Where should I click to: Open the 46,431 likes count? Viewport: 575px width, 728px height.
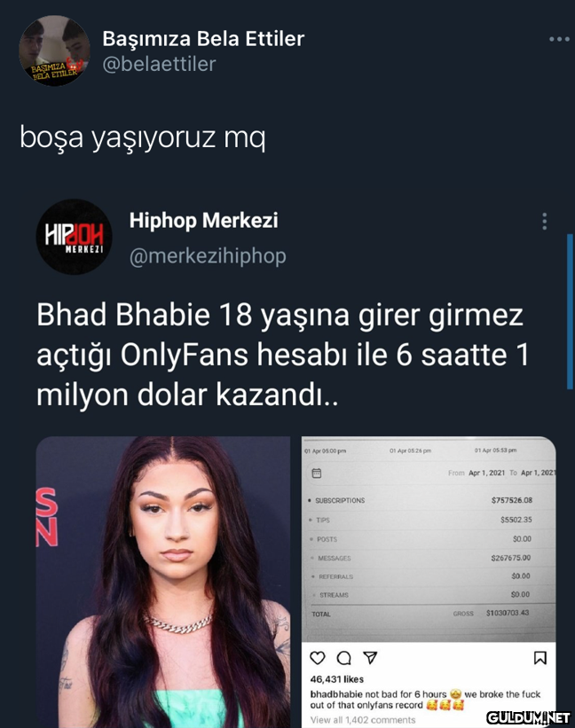click(x=336, y=679)
